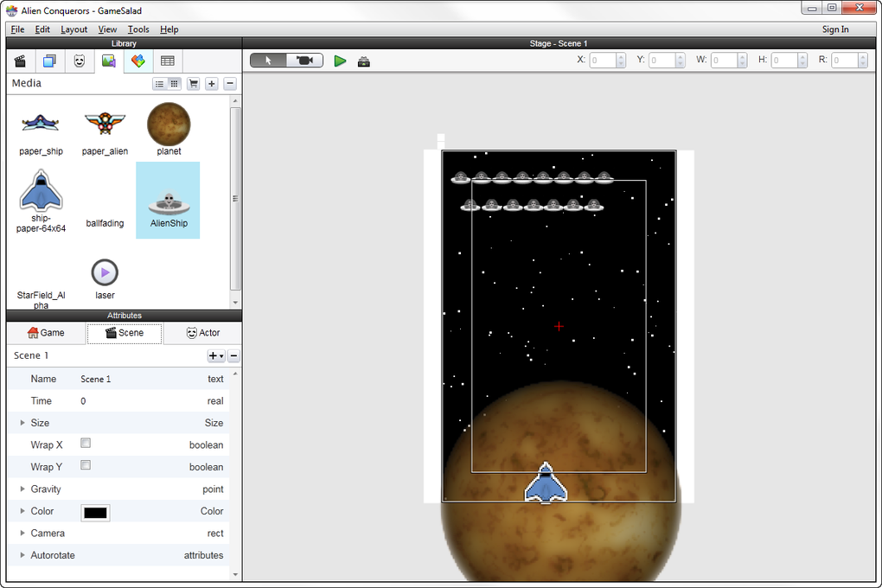Open the add attribute dropdown
Viewport: 882px width, 588px height.
[216, 355]
